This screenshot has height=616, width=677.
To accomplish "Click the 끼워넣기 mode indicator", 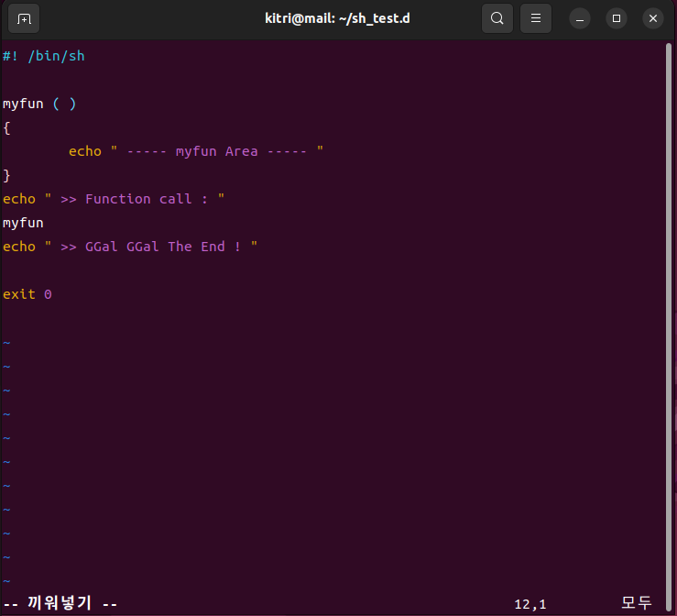I will coord(60,603).
